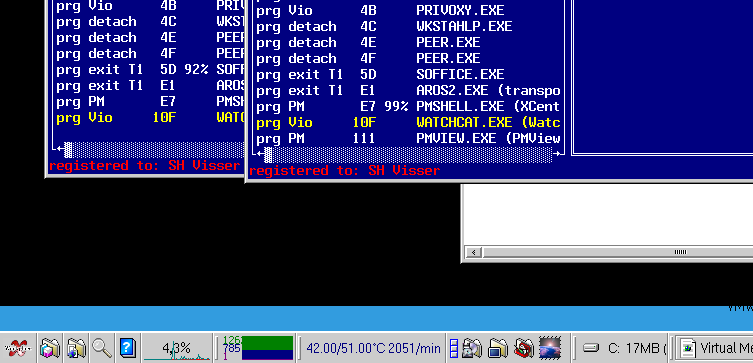Image resolution: width=753 pixels, height=363 pixels.
Task: Select highlighted WATCHCAT.EXE (Watc row in front window
Action: coord(408,122)
